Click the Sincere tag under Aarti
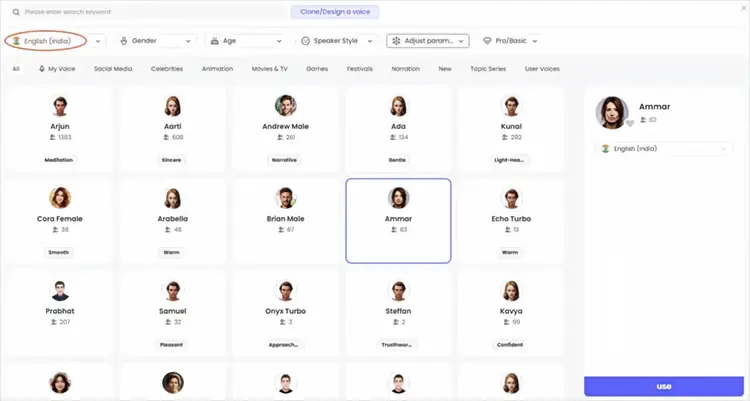Image resolution: width=750 pixels, height=401 pixels. coord(171,160)
